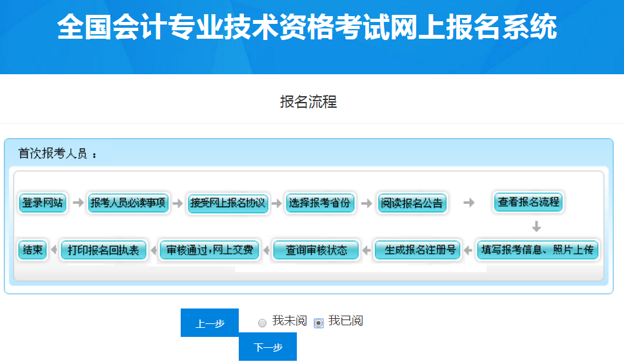Click the 审核通过,网上交费 step box
Screen dimensions: 624x364
pos(210,250)
